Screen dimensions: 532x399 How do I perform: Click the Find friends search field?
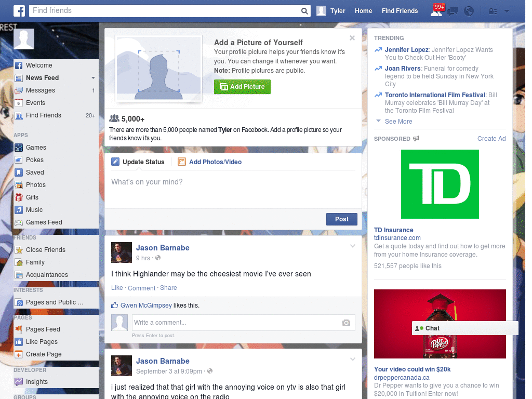point(165,11)
